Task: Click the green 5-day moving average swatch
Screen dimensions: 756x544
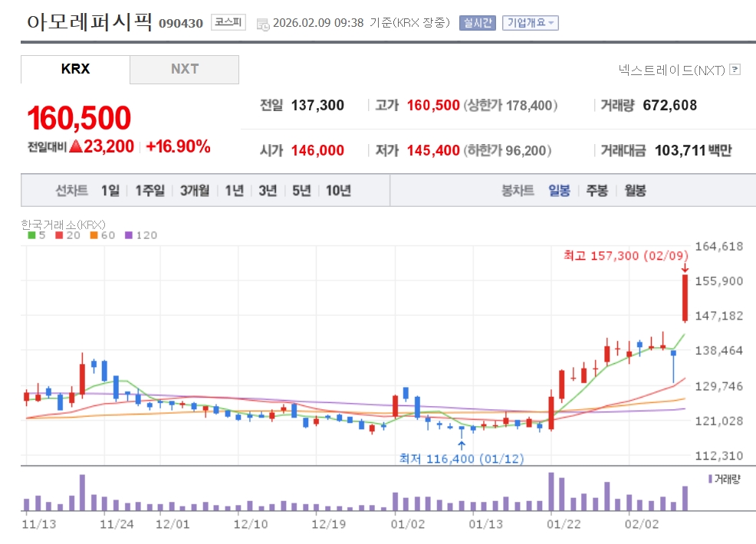Action: click(x=31, y=235)
